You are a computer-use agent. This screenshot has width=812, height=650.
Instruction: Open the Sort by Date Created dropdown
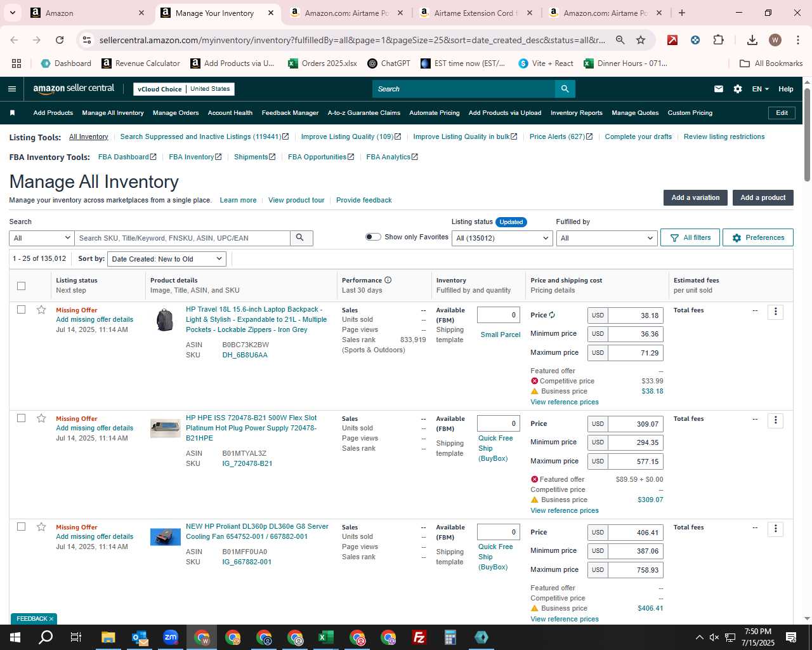coord(167,259)
